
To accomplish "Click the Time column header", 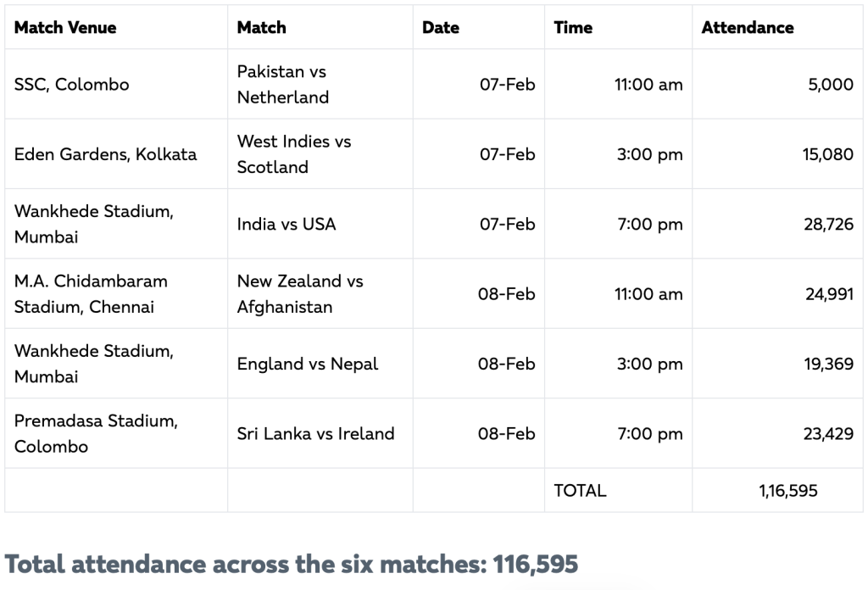I will [573, 27].
